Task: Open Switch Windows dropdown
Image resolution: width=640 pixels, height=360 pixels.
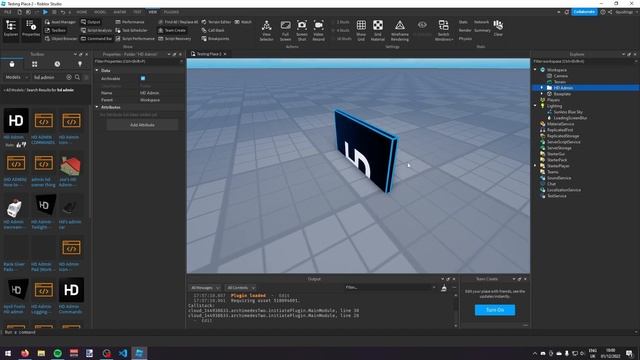Action: 444,30
